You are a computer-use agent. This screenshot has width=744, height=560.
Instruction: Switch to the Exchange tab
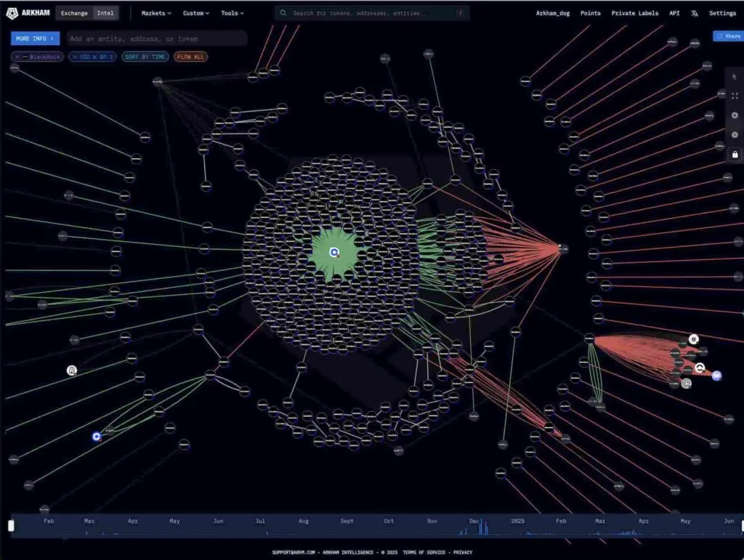click(74, 13)
